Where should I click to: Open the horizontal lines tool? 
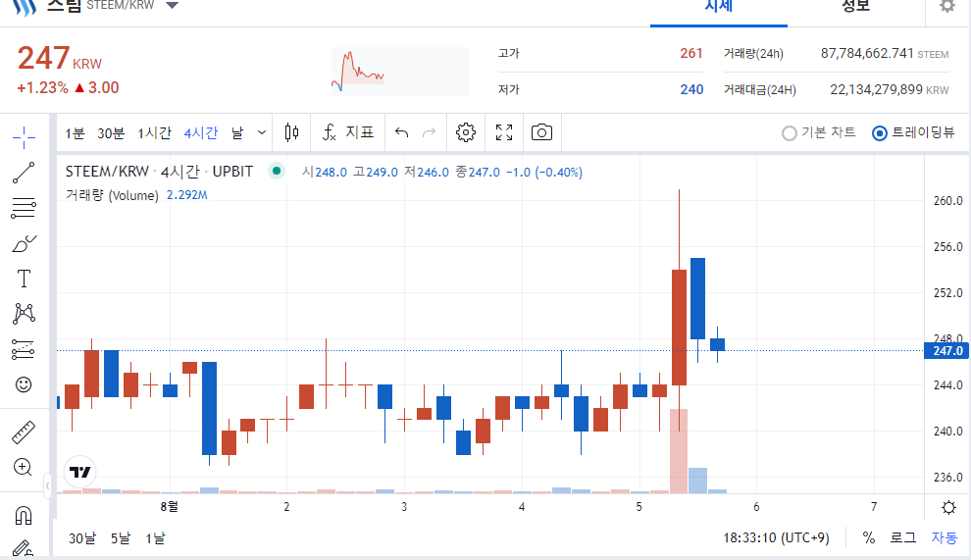24,208
